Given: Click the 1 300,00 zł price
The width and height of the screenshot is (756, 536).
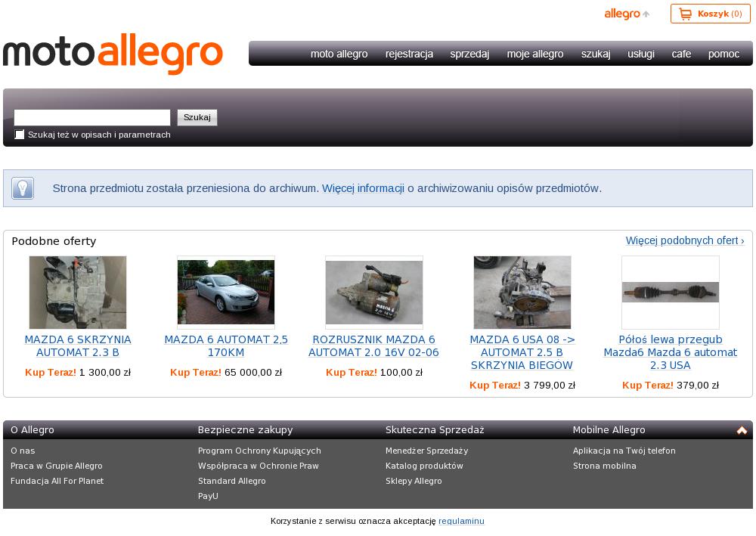Looking at the screenshot, I should pos(104,373).
